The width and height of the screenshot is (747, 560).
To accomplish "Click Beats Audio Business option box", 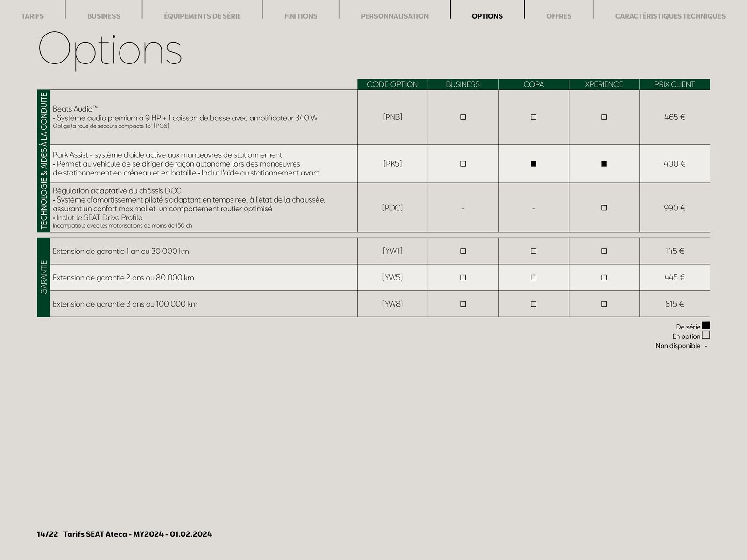I will pos(463,117).
